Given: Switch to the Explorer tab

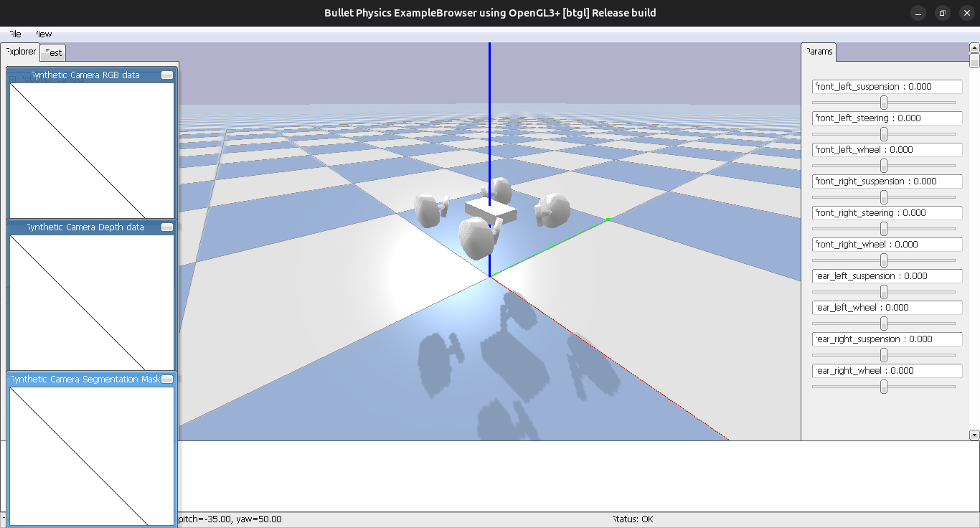Looking at the screenshot, I should point(20,52).
